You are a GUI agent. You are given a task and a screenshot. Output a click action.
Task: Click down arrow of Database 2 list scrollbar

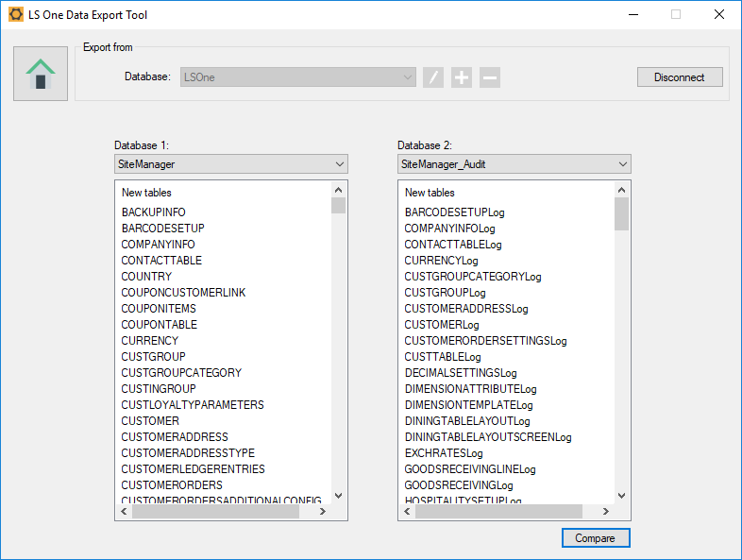click(622, 496)
